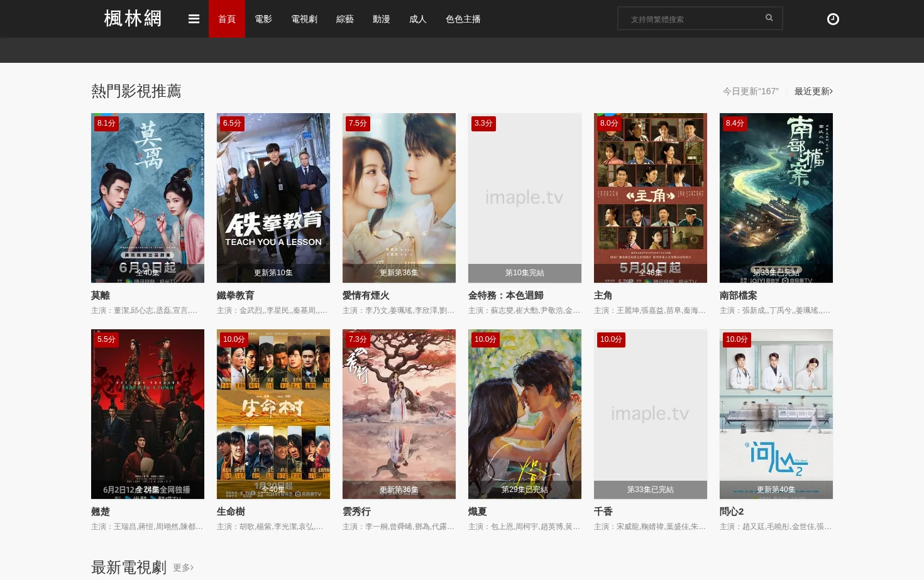Click the 8.0分 rating badge on 主角
This screenshot has height=580, width=924.
(x=609, y=123)
